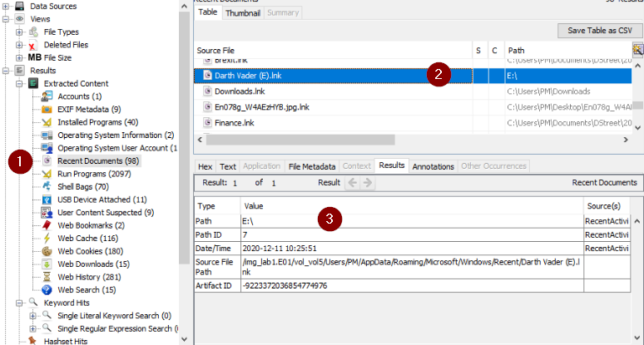The image size is (644, 345).
Task: Click the Web Search magnifier icon
Action: pyautogui.click(x=47, y=290)
